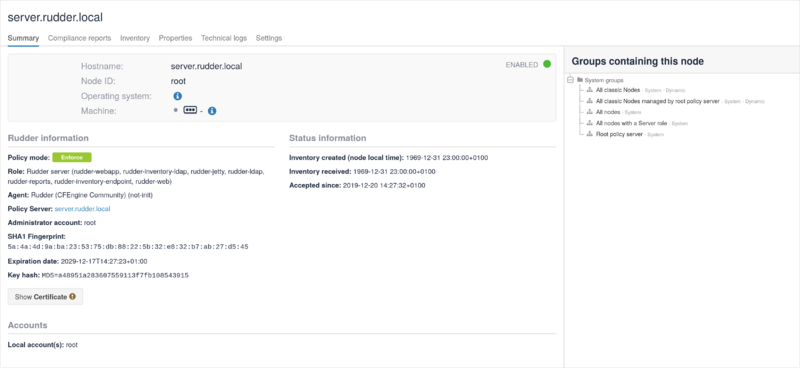800x368 pixels.
Task: Click the machine type icon
Action: [190, 110]
